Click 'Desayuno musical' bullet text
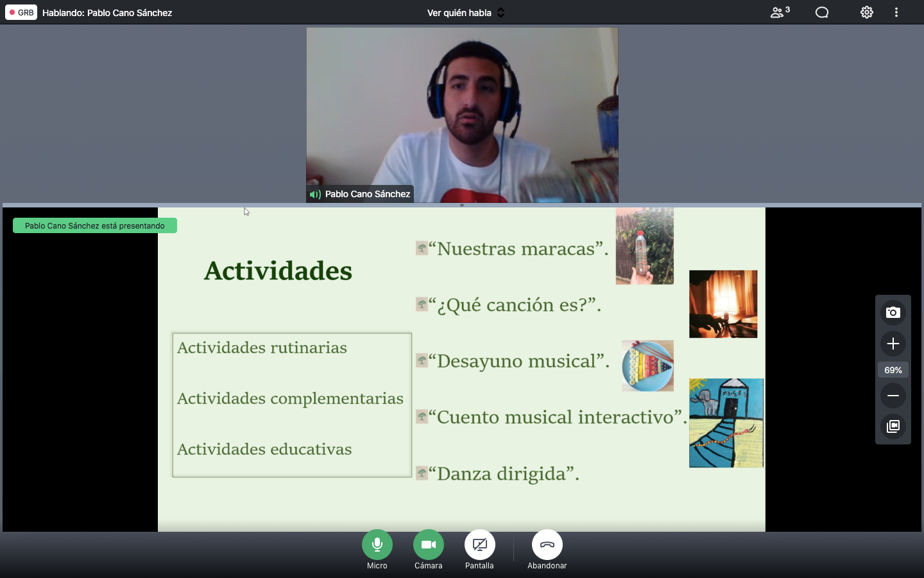The height and width of the screenshot is (578, 924). (518, 361)
